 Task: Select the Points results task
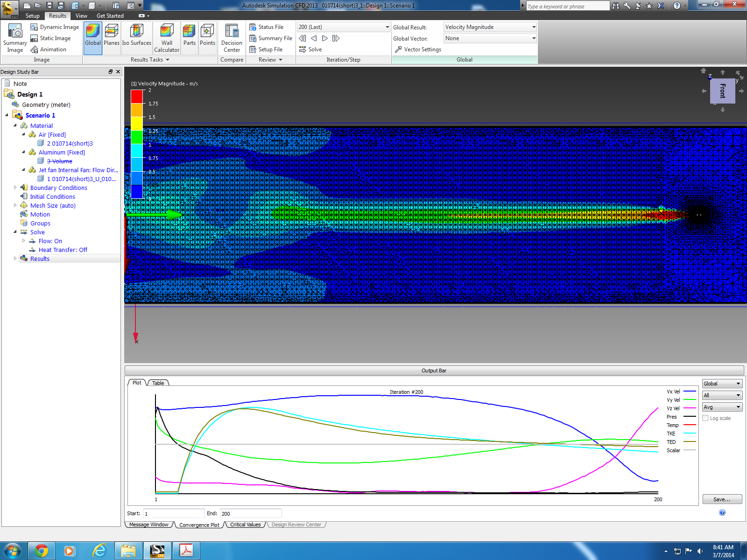click(207, 37)
